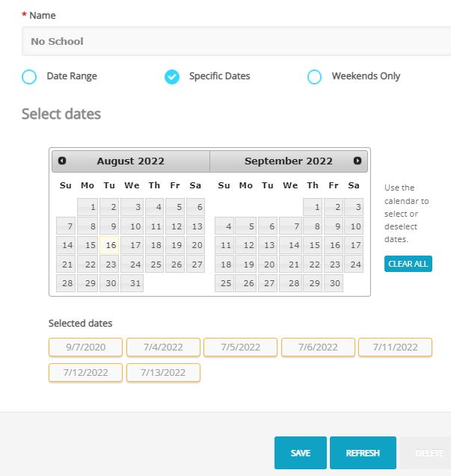
Task: Go to next month in calendar
Action: [x=358, y=161]
